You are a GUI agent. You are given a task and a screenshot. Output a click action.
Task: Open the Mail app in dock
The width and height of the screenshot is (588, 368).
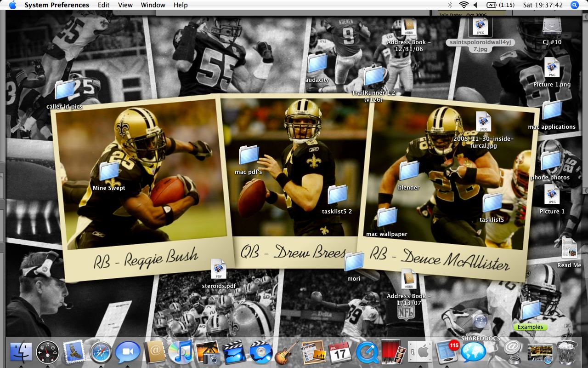(x=74, y=352)
